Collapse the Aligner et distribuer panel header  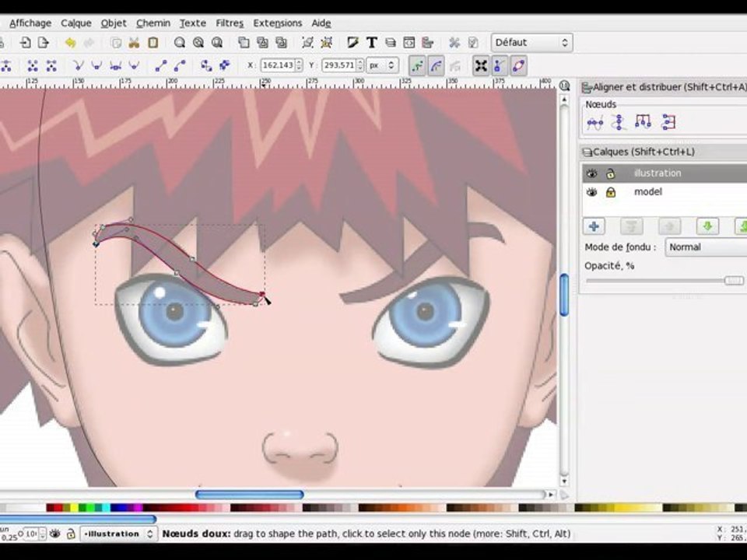click(x=663, y=87)
